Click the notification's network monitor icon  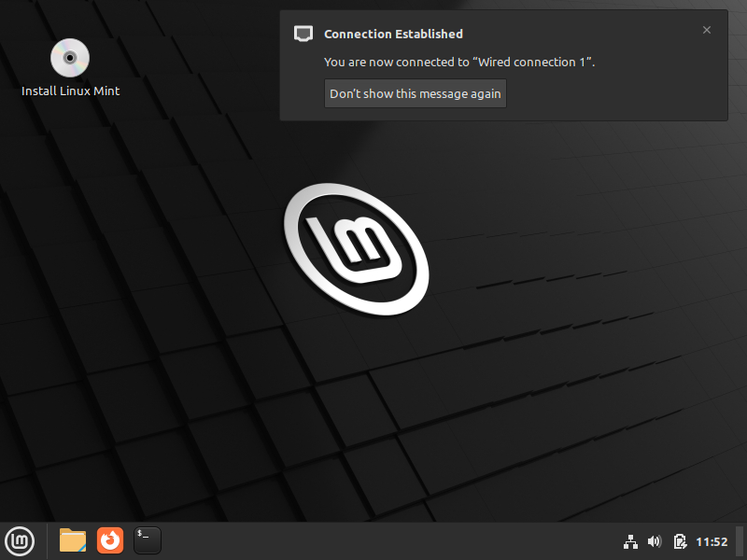(303, 34)
